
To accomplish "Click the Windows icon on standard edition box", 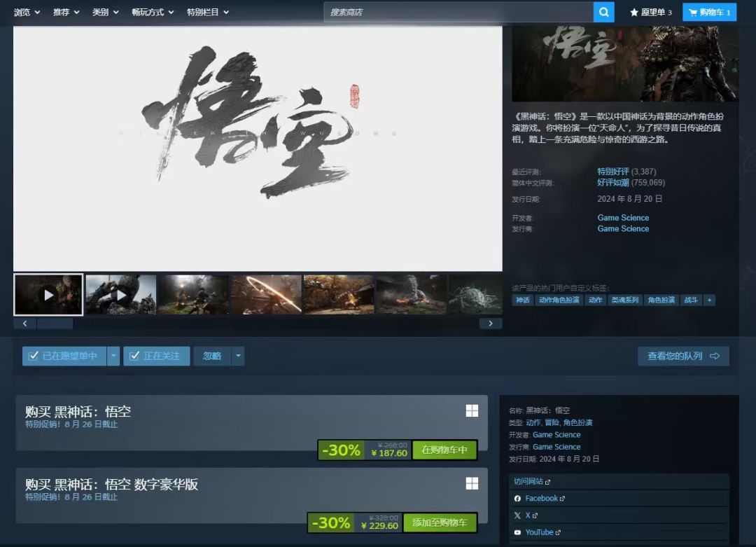I will (x=472, y=410).
